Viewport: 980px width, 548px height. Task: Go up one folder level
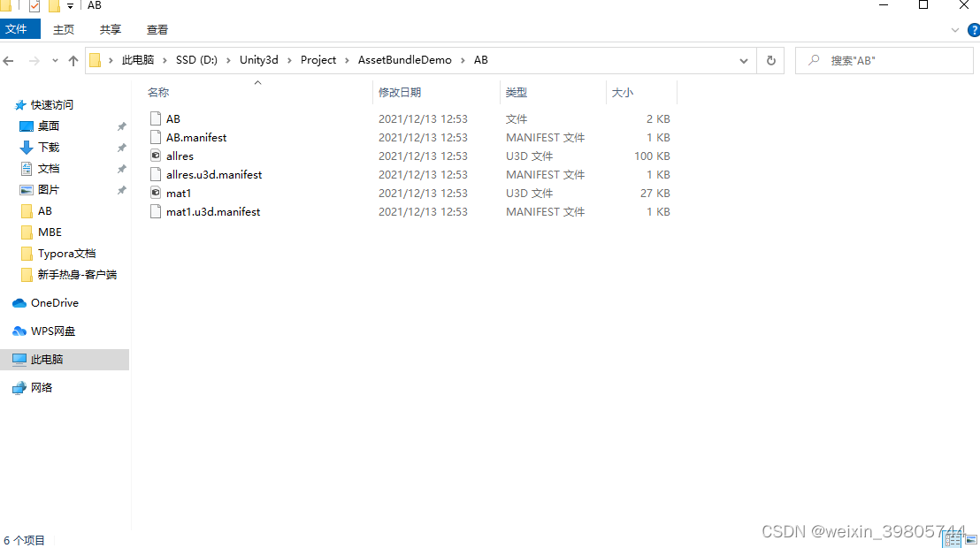(x=73, y=61)
